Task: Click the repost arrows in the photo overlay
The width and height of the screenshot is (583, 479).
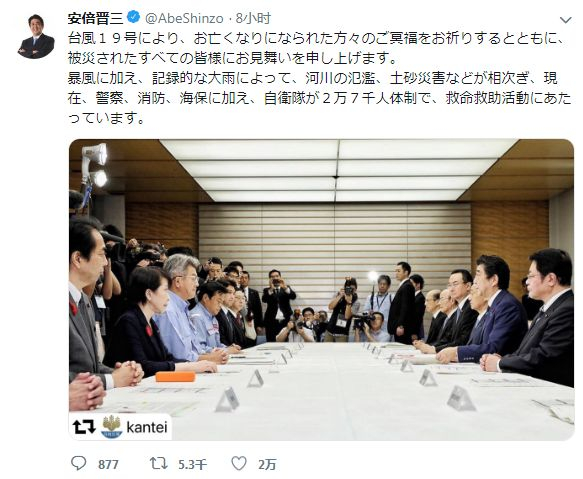Action: [x=84, y=427]
